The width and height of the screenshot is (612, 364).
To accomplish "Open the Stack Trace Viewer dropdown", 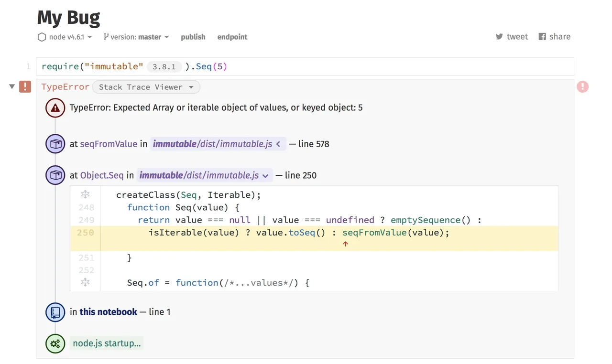I will [146, 87].
